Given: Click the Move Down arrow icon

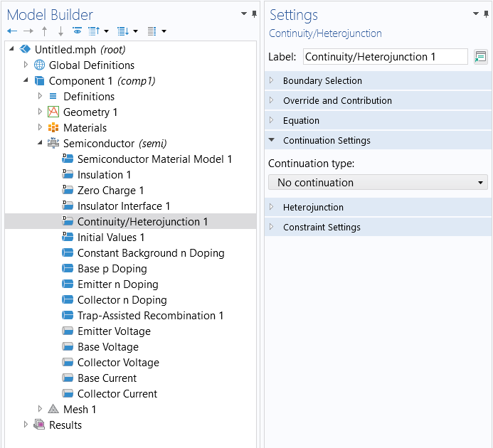Looking at the screenshot, I should [60, 31].
